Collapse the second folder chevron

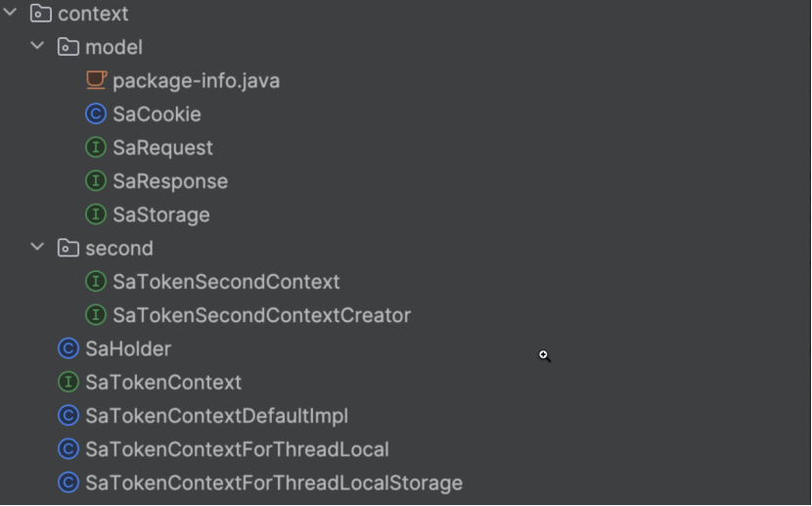(x=37, y=247)
